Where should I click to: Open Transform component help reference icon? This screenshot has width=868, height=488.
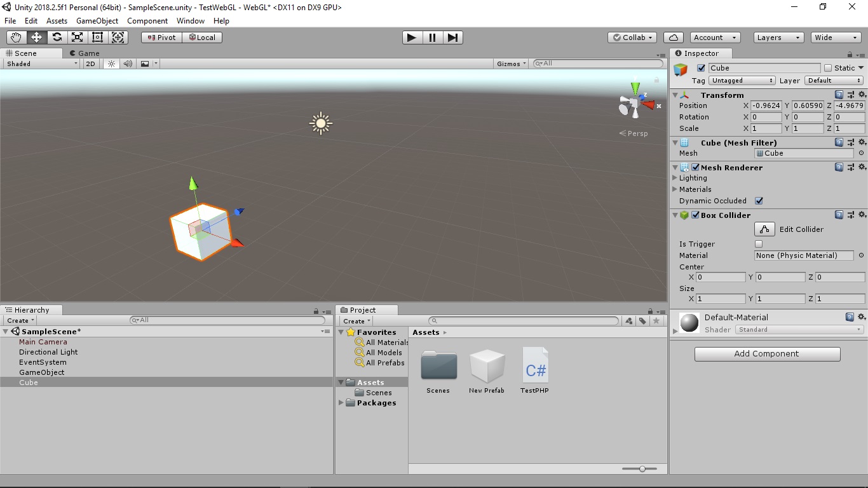[x=839, y=95]
